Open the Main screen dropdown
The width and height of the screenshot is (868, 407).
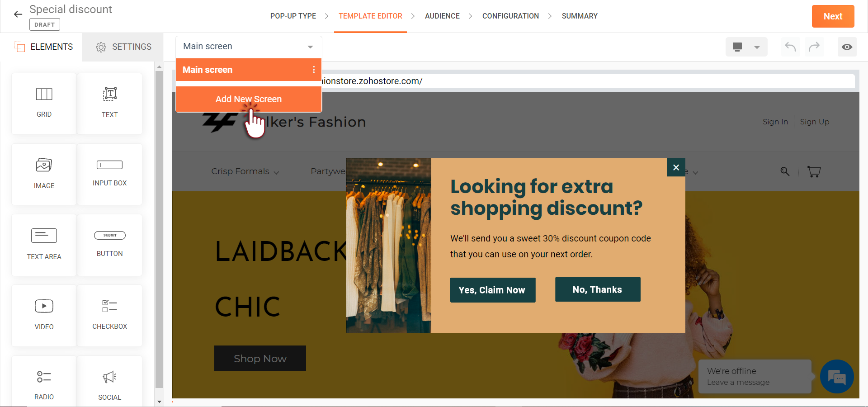pos(249,47)
